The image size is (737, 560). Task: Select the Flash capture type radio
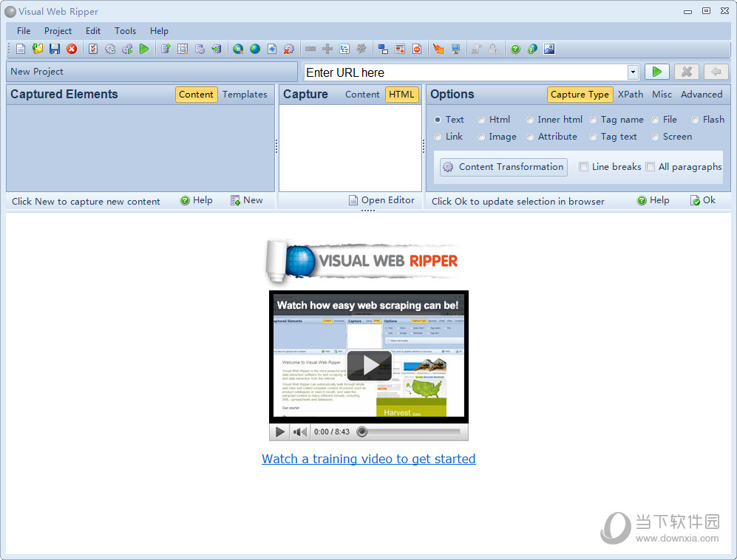coord(695,120)
